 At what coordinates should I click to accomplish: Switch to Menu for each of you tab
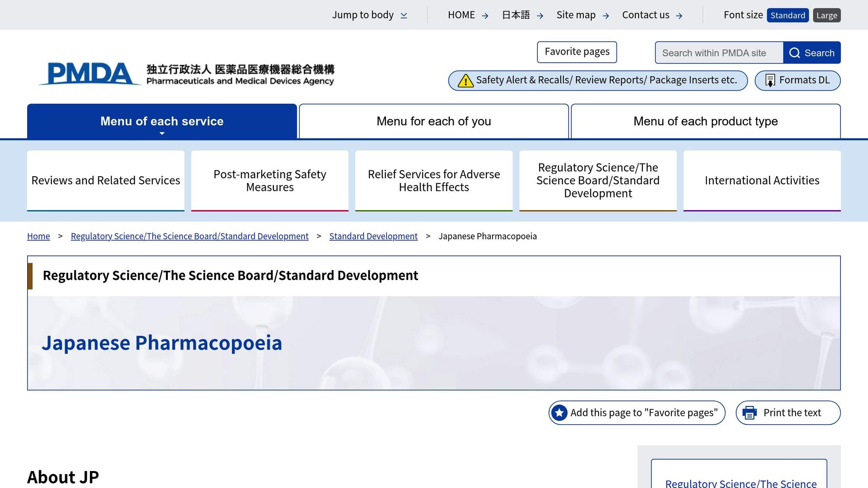(434, 121)
